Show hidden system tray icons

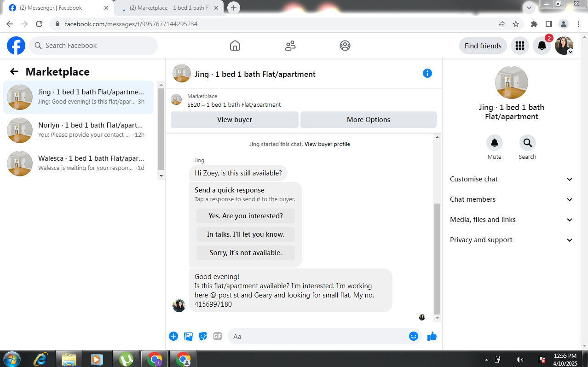coord(486,360)
